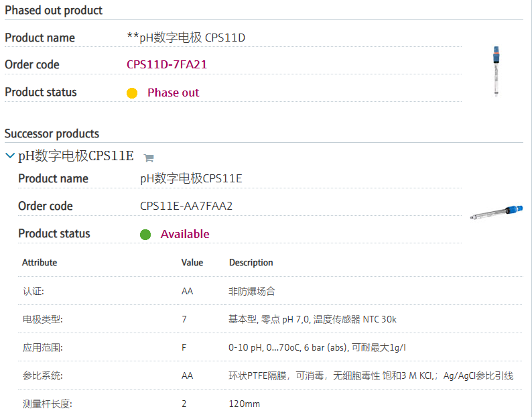Open the CPS11D phased out product thumbnail
Image resolution: width=532 pixels, height=417 pixels.
(x=496, y=71)
